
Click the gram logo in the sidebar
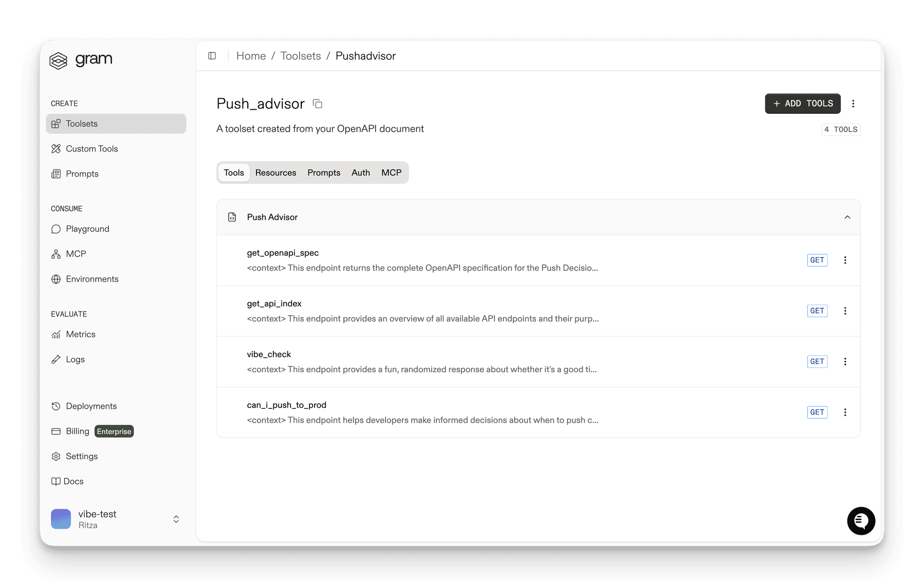tap(80, 60)
